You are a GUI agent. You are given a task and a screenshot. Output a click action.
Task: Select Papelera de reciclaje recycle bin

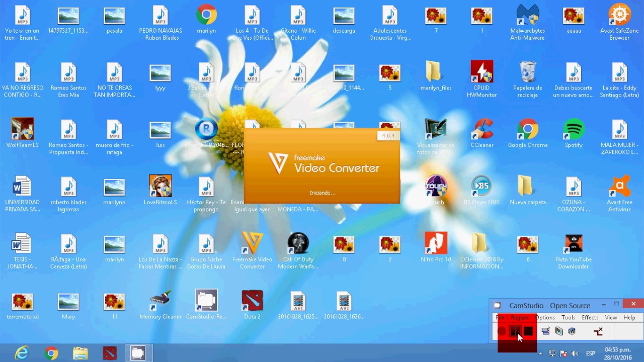[527, 79]
